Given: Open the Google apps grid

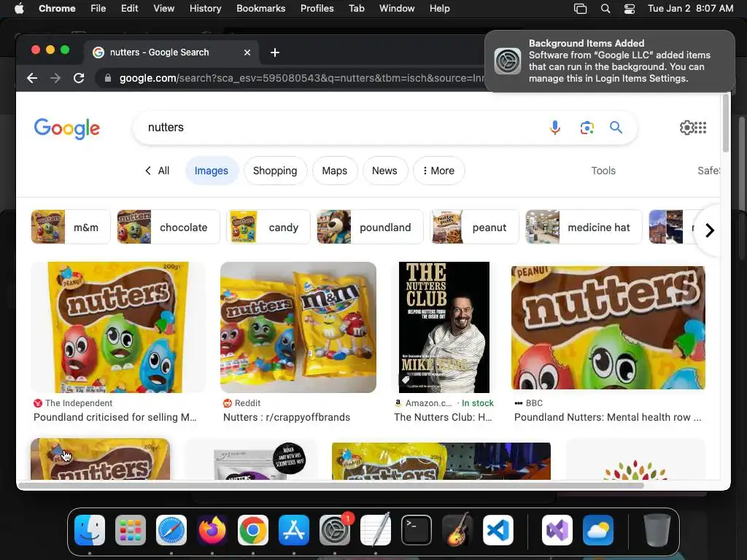Looking at the screenshot, I should tap(700, 128).
